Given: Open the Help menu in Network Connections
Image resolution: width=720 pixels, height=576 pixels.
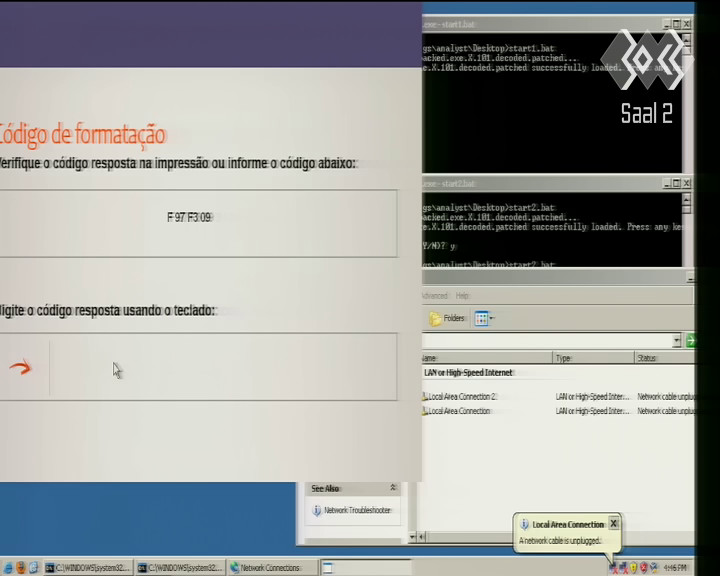Looking at the screenshot, I should pyautogui.click(x=462, y=296).
